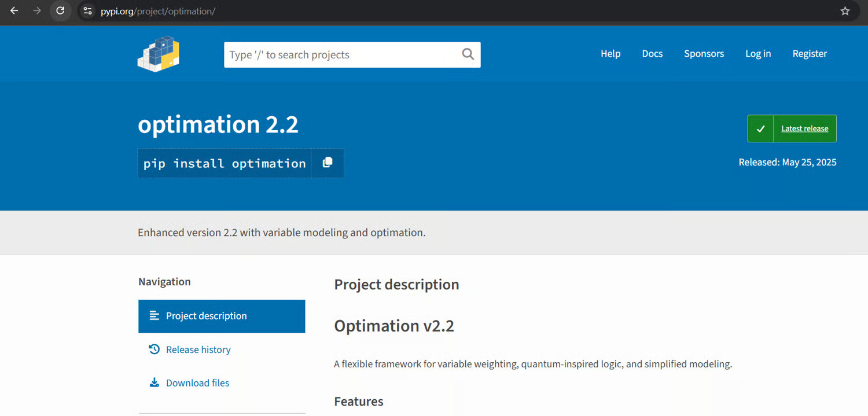
Task: Go back with the browser back arrow
Action: [x=14, y=10]
